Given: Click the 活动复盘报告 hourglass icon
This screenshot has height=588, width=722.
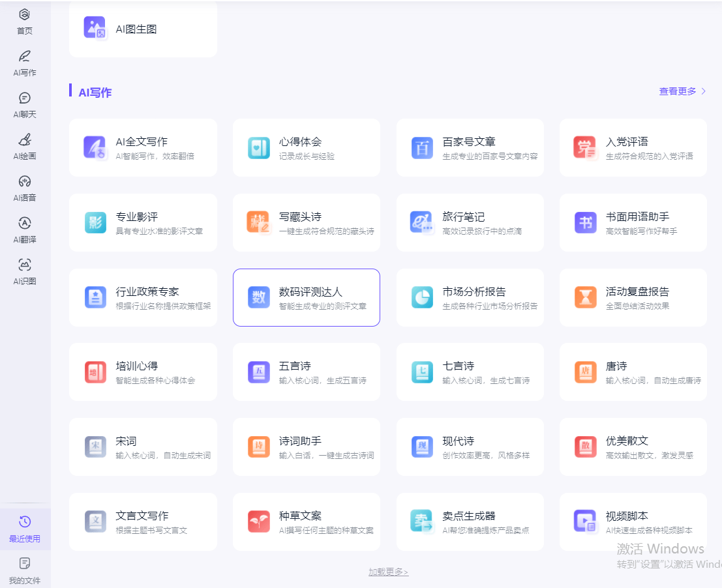Looking at the screenshot, I should 585,297.
